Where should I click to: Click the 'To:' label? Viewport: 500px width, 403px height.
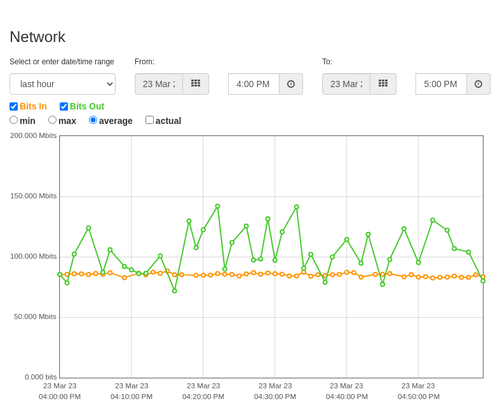click(x=327, y=62)
